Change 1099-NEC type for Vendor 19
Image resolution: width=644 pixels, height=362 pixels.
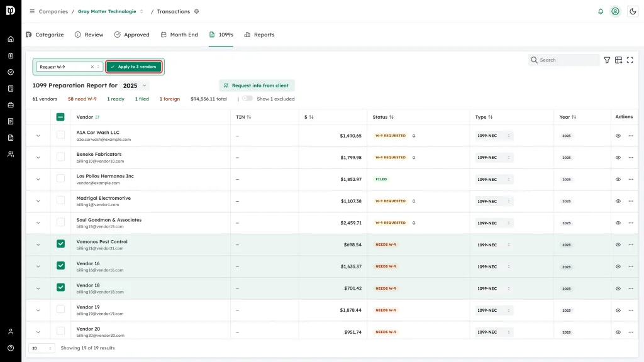(494, 310)
